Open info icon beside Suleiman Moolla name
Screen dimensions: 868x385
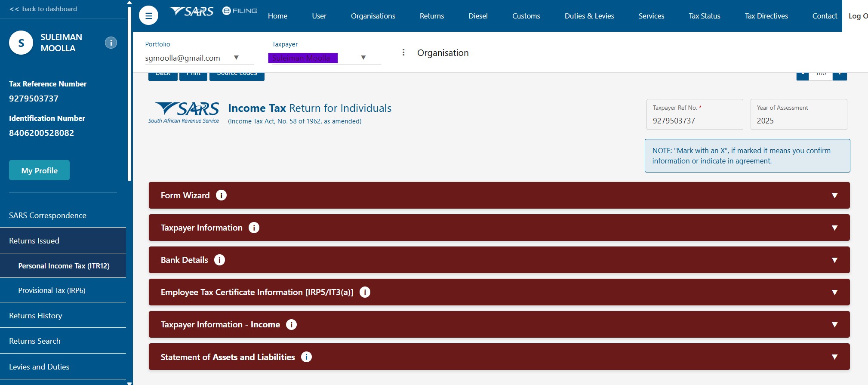pos(111,43)
